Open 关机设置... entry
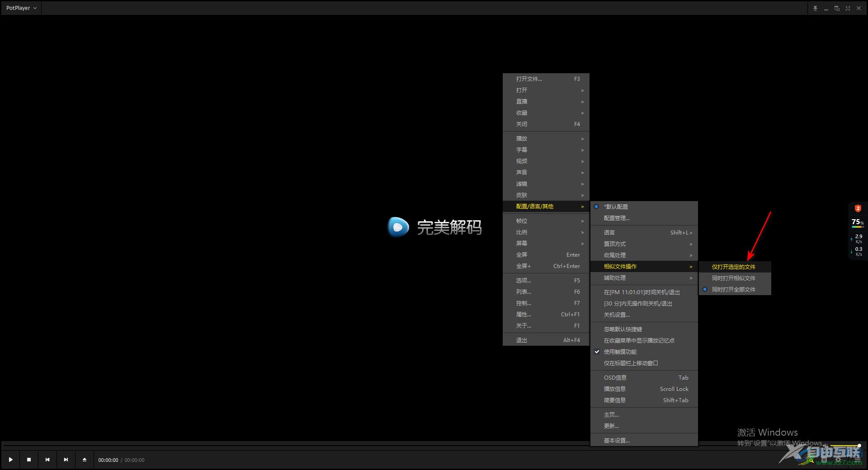Image resolution: width=868 pixels, height=470 pixels. pos(644,315)
